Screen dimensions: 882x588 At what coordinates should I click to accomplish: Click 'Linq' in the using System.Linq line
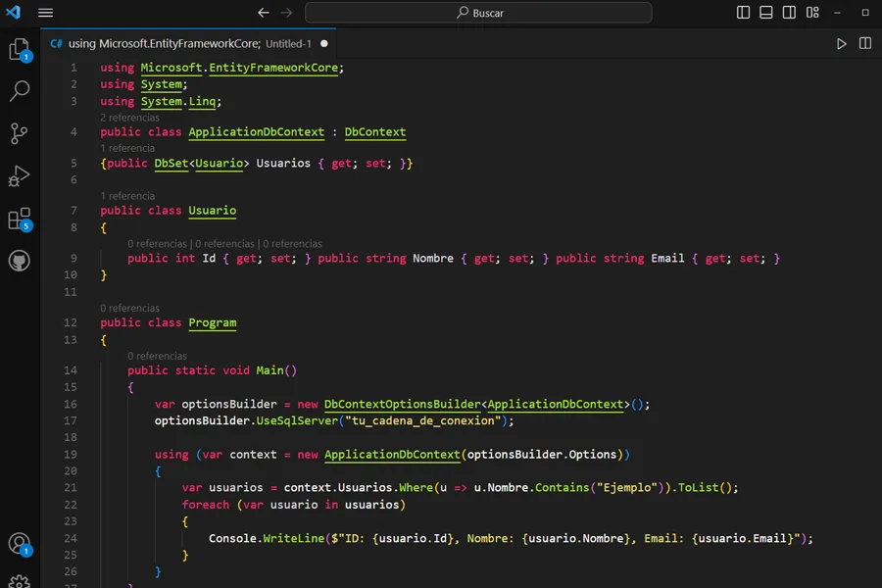[x=202, y=101]
